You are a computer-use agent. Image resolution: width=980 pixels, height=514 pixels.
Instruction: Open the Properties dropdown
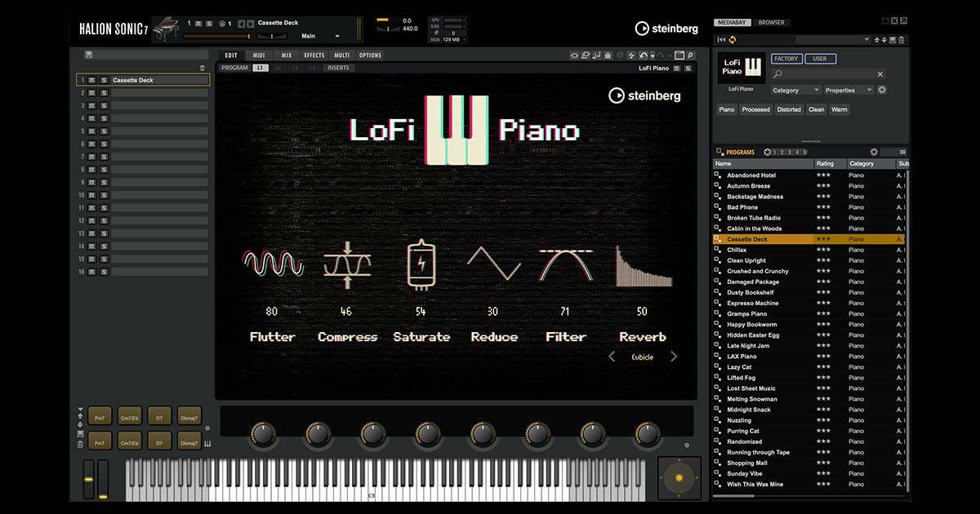pyautogui.click(x=849, y=90)
